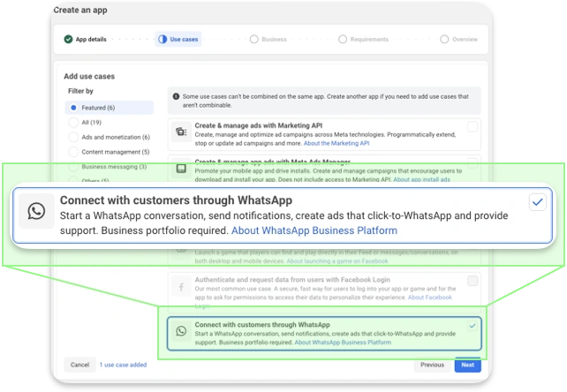Screen dimensions: 567x392
Task: Open the Use cases step
Action: [x=178, y=39]
